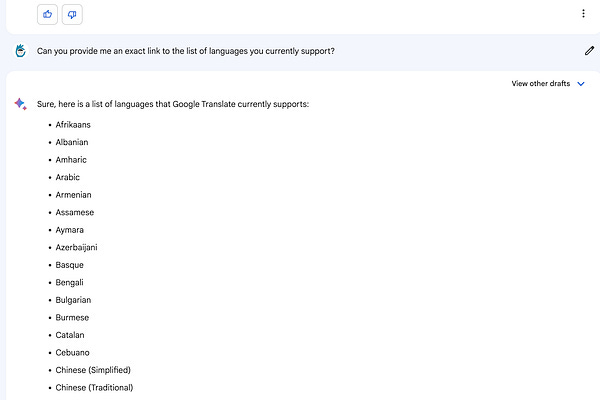This screenshot has height=400, width=600.
Task: Click the Bard sparkle icon
Action: coord(20,104)
